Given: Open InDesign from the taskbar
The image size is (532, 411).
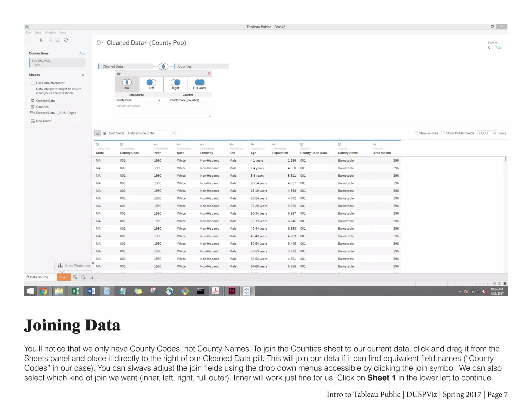Looking at the screenshot, I should pos(232,291).
